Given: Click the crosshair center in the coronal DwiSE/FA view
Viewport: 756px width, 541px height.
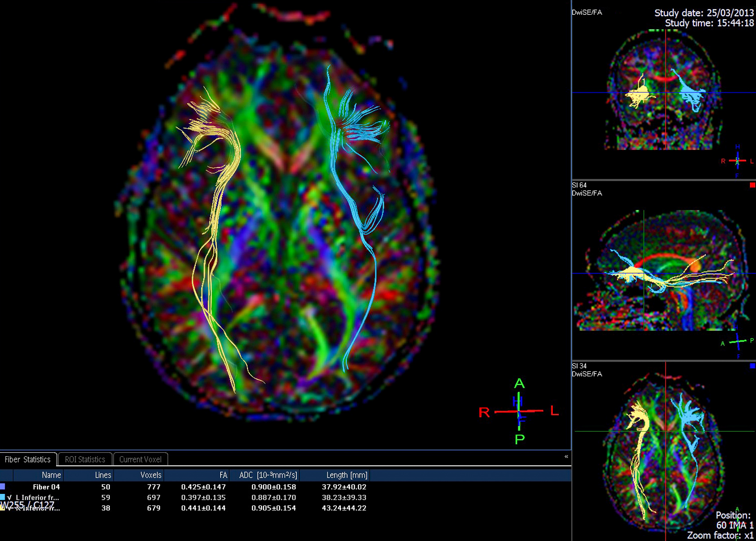Looking at the screenshot, I should [665, 93].
